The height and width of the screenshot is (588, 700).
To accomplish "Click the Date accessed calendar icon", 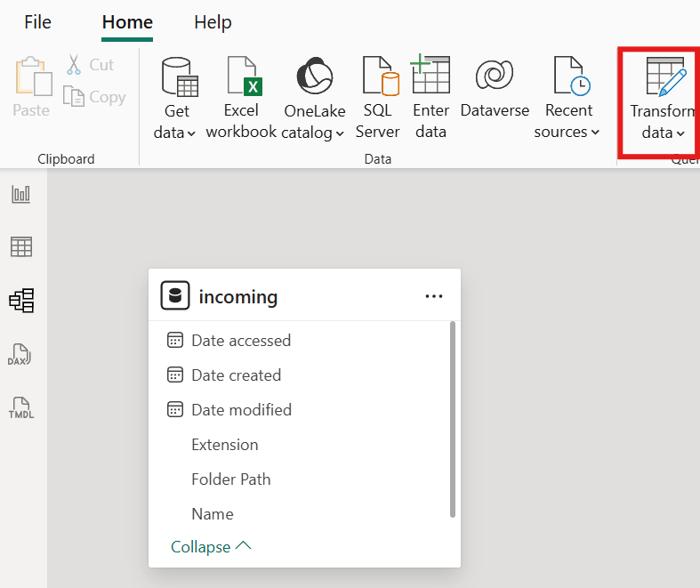I will tap(175, 340).
